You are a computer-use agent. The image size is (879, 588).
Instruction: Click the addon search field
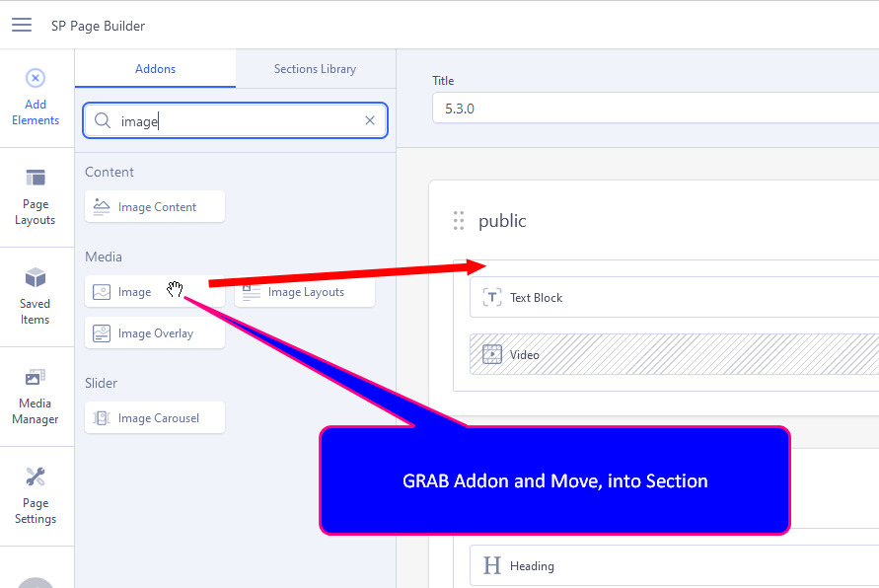[235, 120]
